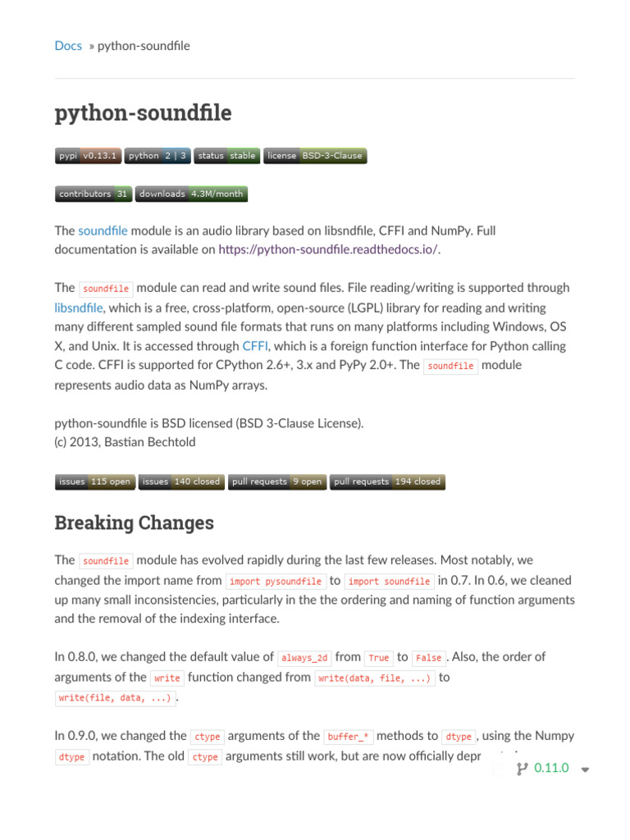
Task: Click the Breaking Changes section heading
Action: coord(134,523)
